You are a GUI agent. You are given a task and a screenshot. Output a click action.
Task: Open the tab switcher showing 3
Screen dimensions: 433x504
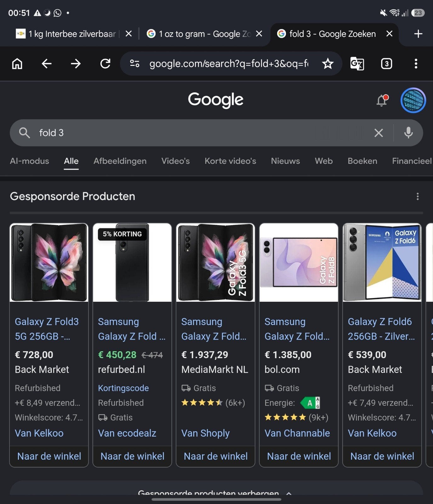coord(386,64)
